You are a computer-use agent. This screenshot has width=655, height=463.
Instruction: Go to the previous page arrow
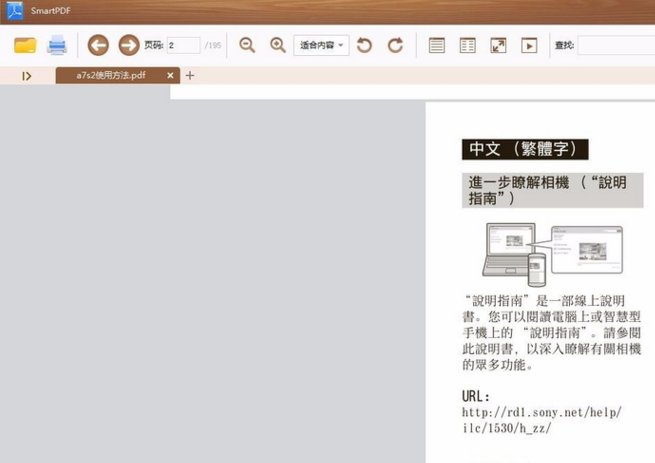pos(98,45)
